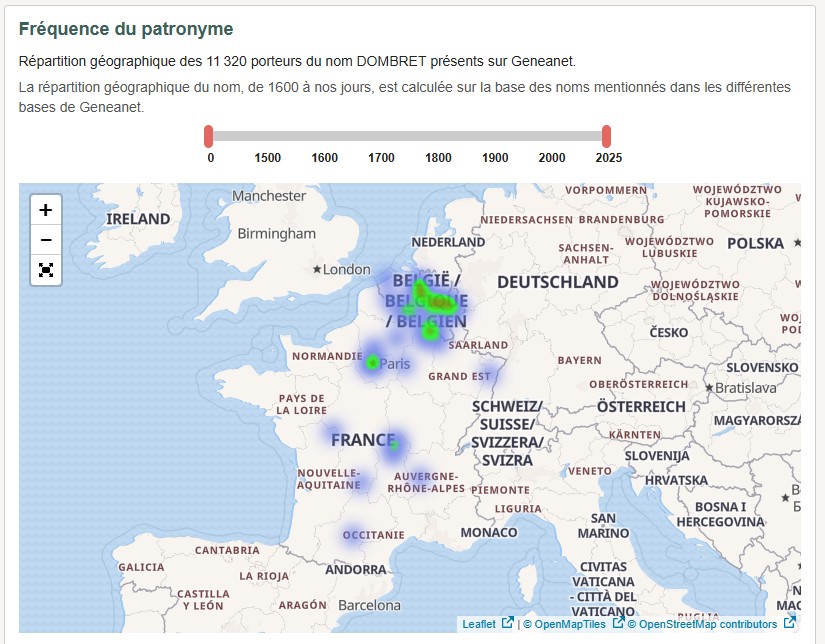Toggle fullscreen map view with the expand icon
This screenshot has height=644, width=825.
click(45, 270)
